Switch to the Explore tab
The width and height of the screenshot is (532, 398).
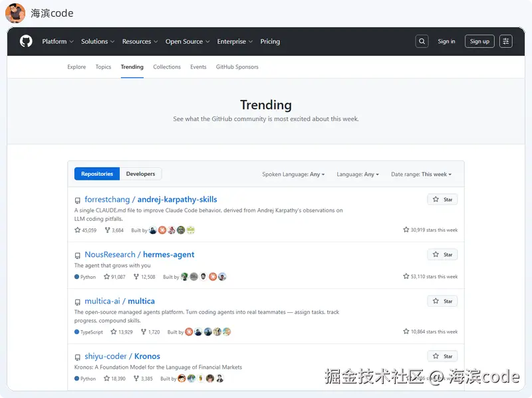[76, 67]
